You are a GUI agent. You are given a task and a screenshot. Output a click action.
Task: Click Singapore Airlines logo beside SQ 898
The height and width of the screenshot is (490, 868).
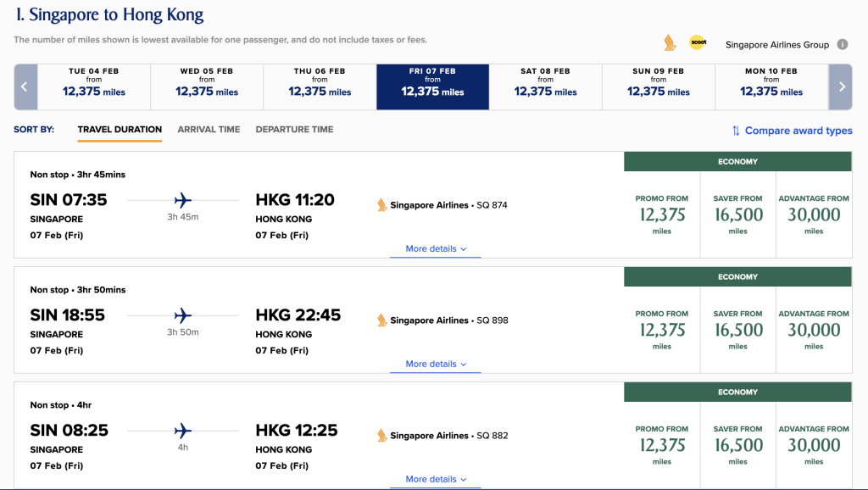[x=382, y=320]
